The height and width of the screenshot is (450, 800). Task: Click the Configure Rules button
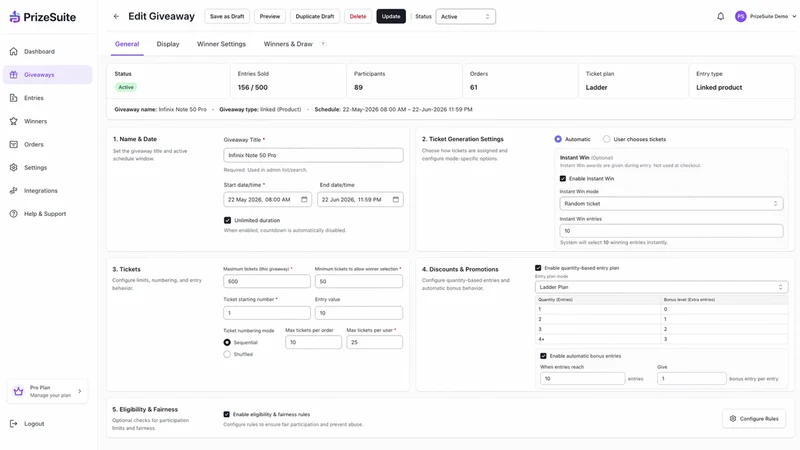(754, 418)
